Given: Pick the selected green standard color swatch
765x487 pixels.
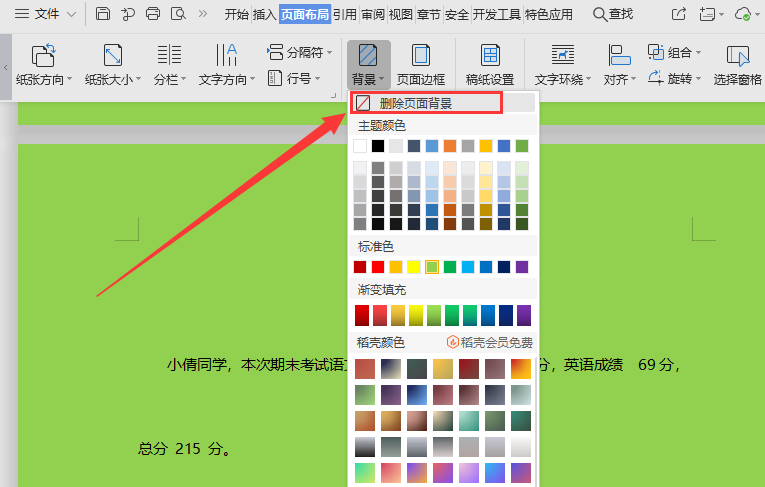Looking at the screenshot, I should coord(432,267).
